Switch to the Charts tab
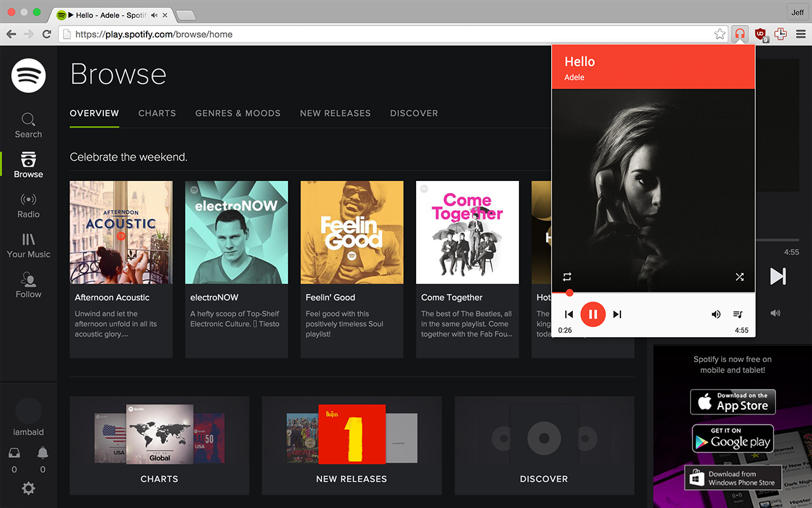This screenshot has height=508, width=812. pos(157,113)
